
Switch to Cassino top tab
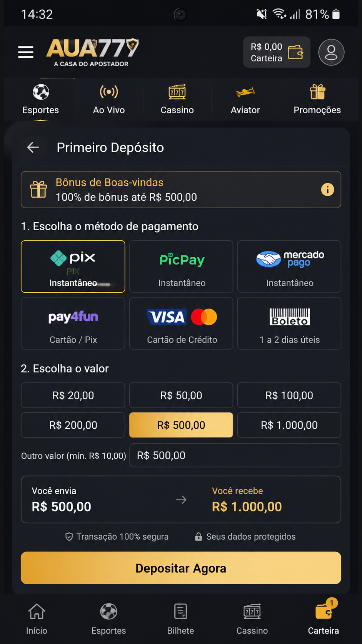[177, 100]
